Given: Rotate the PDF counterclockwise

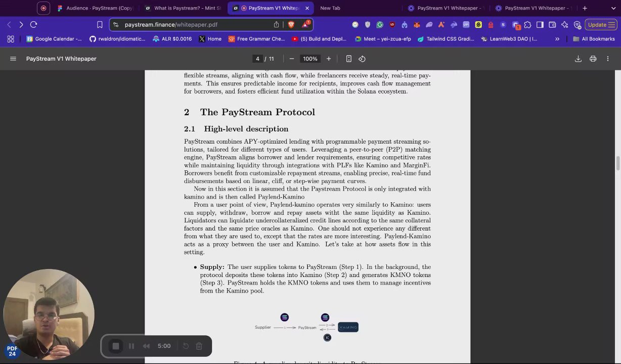Looking at the screenshot, I should tap(362, 59).
